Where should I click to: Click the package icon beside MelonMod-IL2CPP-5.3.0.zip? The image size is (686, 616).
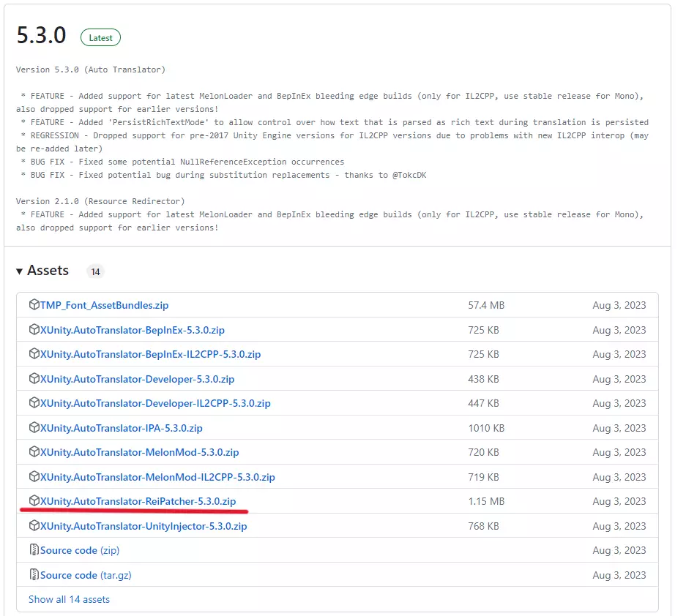[x=34, y=476]
